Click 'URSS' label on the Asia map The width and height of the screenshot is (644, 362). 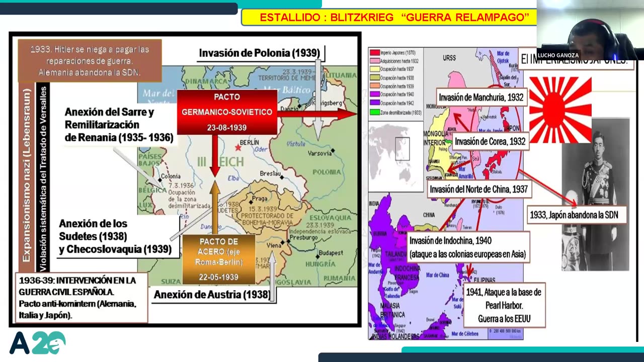click(x=449, y=58)
